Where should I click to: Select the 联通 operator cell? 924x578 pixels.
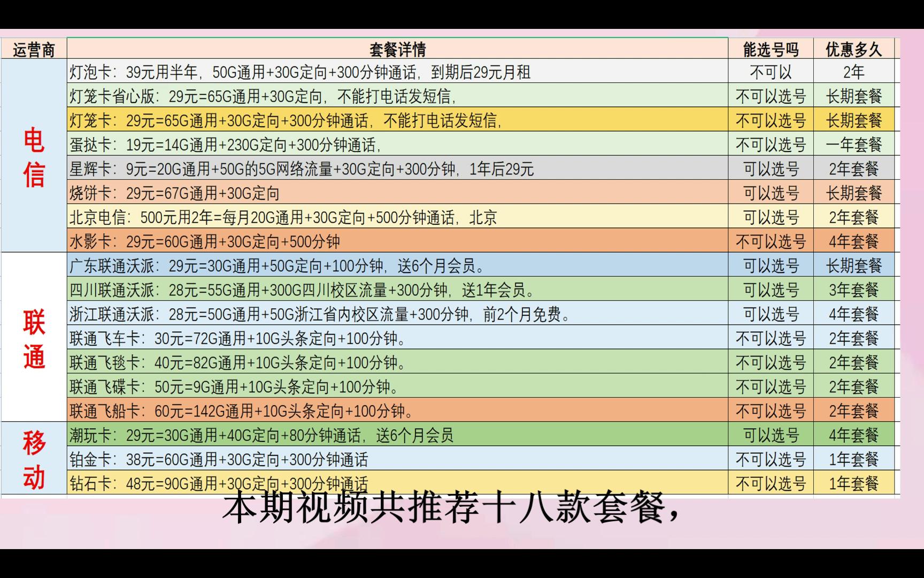(x=34, y=337)
